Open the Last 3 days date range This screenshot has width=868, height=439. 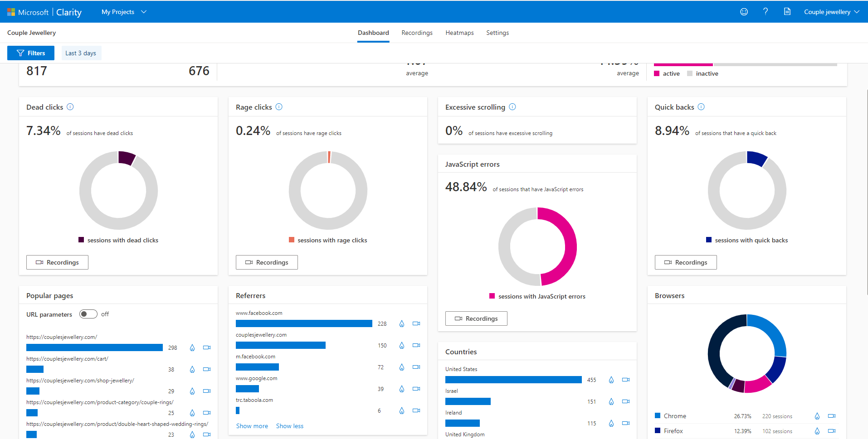(x=81, y=53)
